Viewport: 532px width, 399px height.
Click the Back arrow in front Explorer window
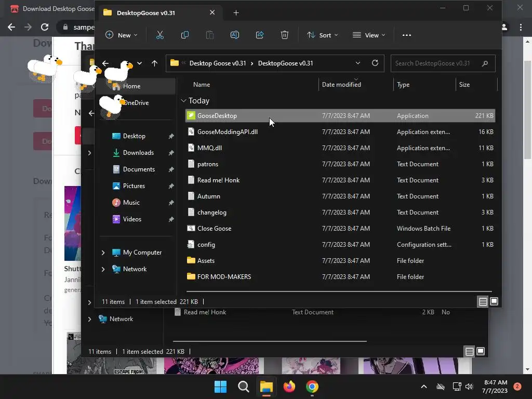(105, 63)
